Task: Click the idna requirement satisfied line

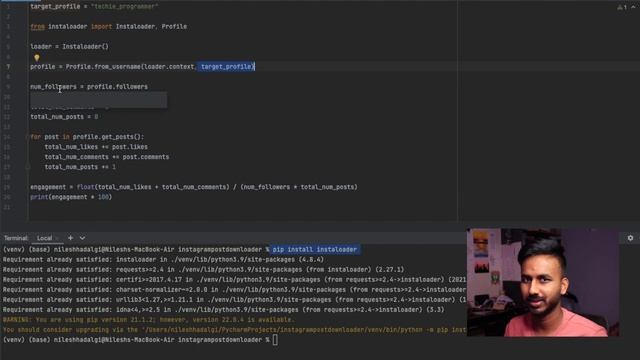Action: 223,310
